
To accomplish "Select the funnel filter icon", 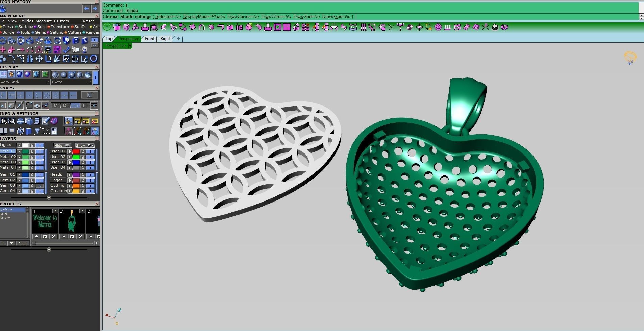I will 37,131.
